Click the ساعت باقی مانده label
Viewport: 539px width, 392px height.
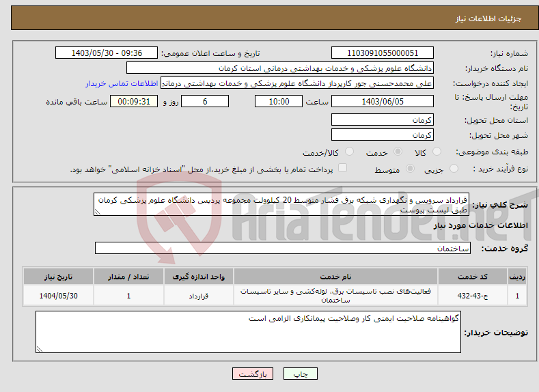77,102
